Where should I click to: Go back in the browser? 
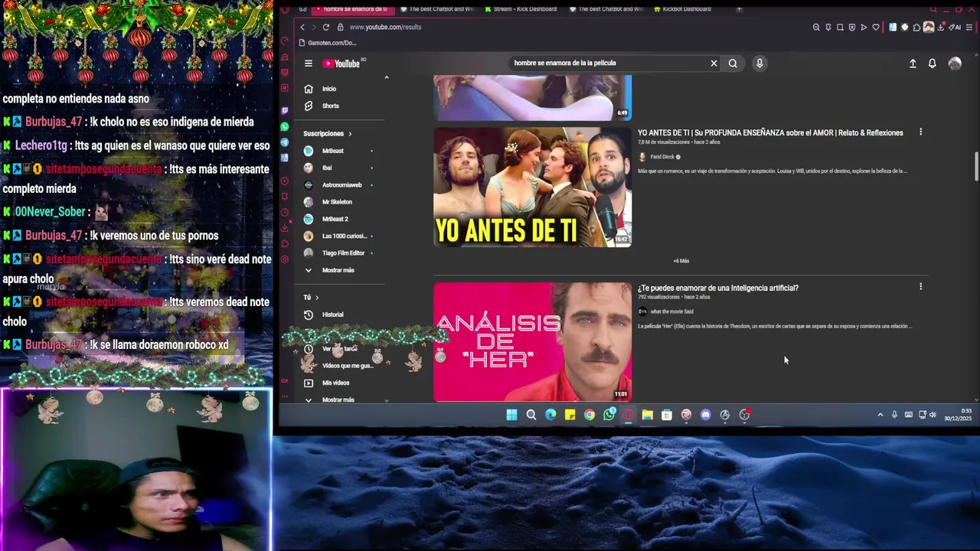pyautogui.click(x=302, y=27)
